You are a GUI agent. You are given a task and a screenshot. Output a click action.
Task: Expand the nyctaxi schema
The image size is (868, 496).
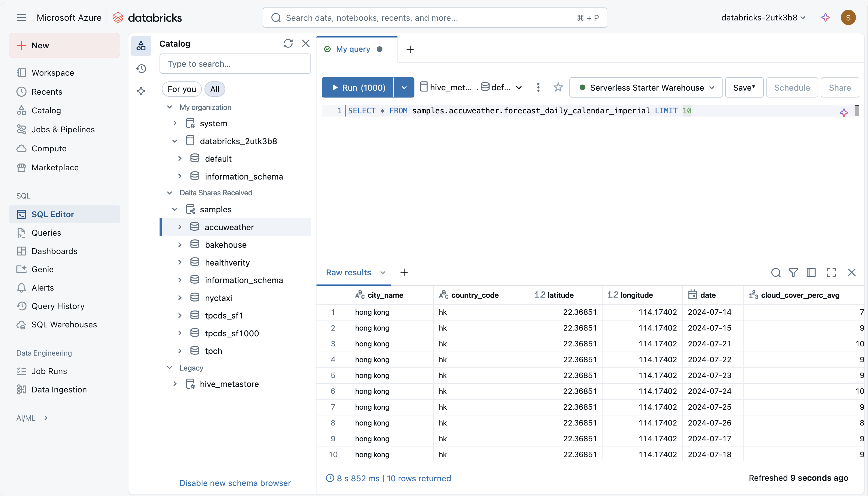tap(180, 298)
